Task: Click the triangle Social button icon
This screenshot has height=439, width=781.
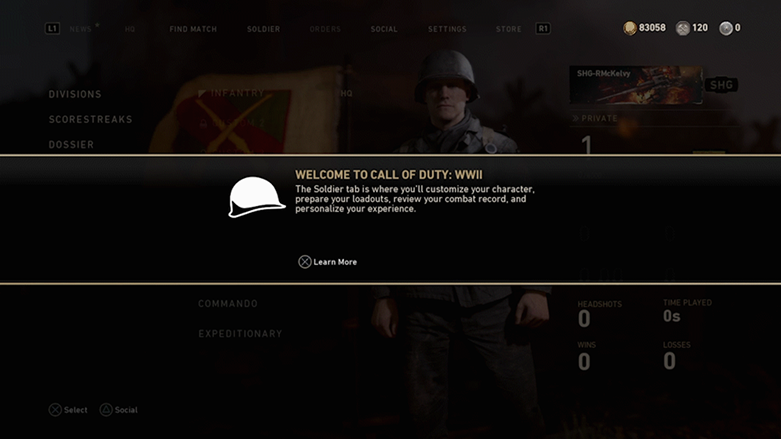Action: click(106, 410)
